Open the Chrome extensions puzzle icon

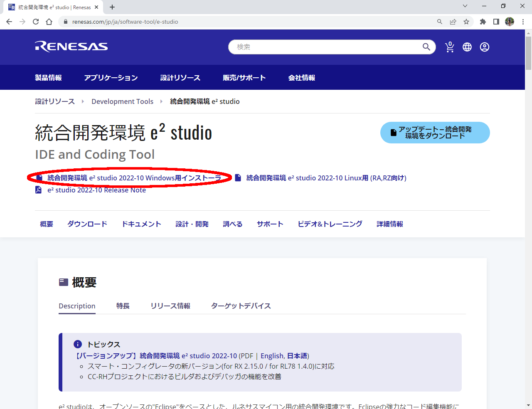point(483,22)
